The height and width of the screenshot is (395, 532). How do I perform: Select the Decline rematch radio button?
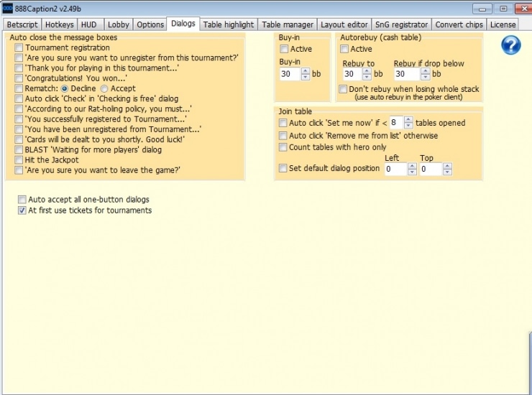pyautogui.click(x=65, y=89)
